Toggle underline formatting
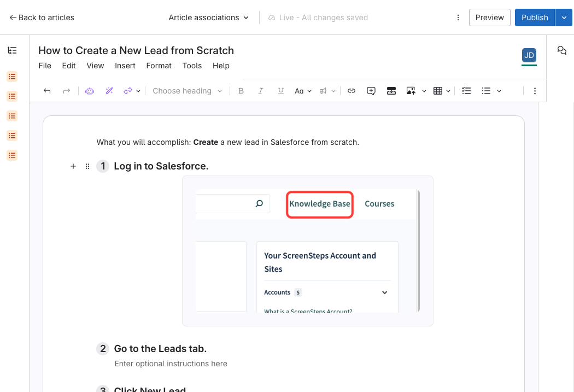Screen dimensions: 574x392 [280, 91]
